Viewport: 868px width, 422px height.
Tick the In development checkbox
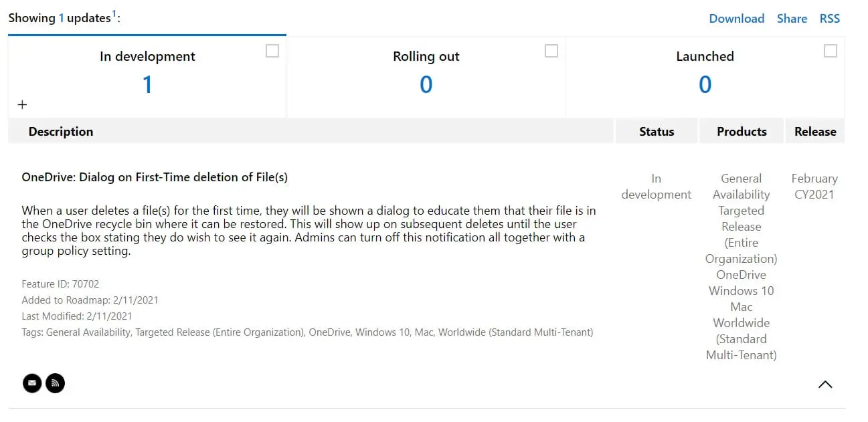coord(272,51)
